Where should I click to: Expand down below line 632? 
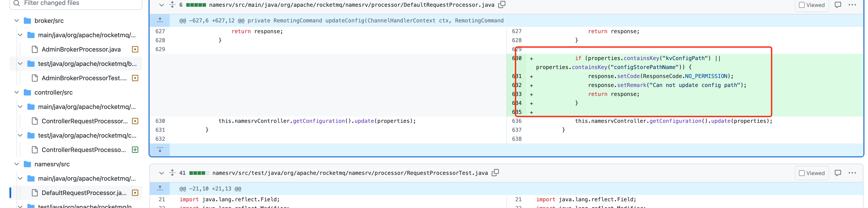[x=160, y=149]
